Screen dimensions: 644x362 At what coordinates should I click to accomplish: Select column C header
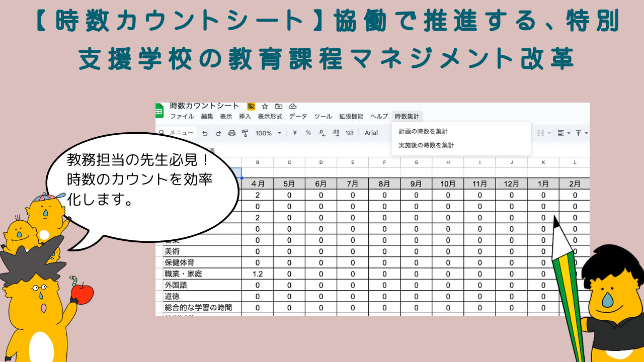coord(289,162)
